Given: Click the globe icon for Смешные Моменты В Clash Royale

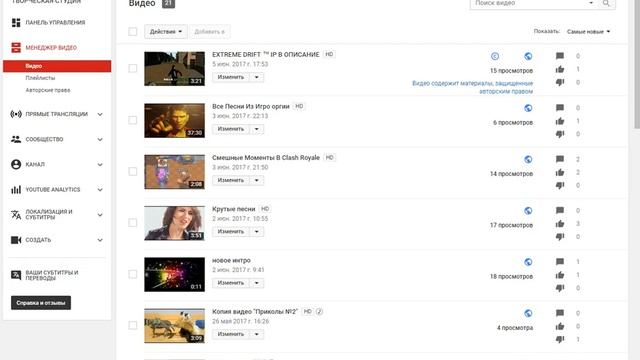Looking at the screenshot, I should (x=528, y=160).
